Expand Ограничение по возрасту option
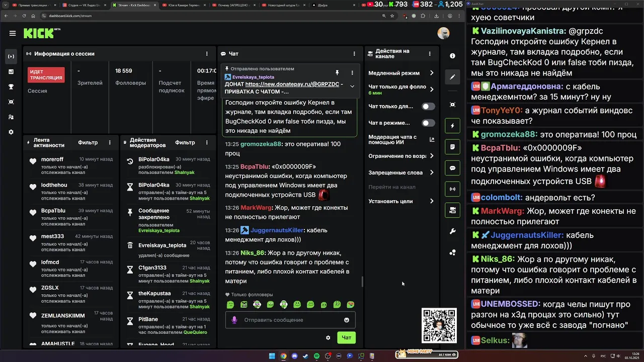 point(401,156)
